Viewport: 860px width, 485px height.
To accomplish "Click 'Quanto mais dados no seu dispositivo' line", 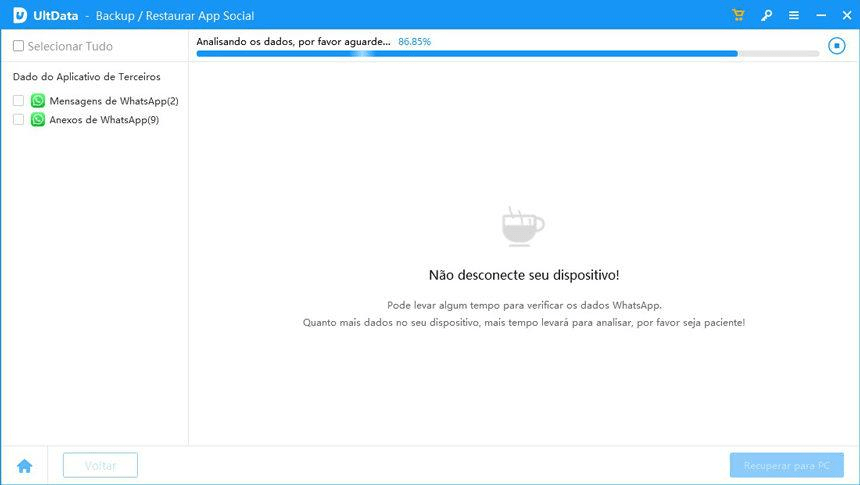I will pyautogui.click(x=524, y=323).
